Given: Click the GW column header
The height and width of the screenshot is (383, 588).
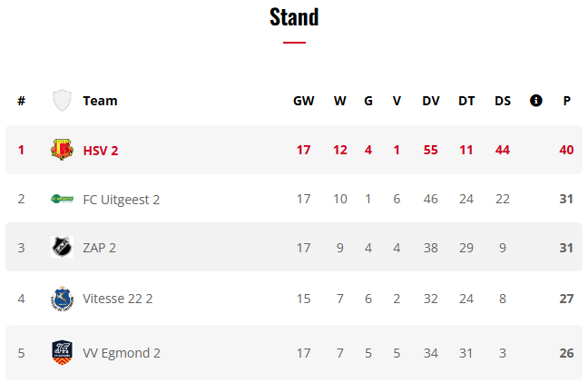Looking at the screenshot, I should 303,101.
